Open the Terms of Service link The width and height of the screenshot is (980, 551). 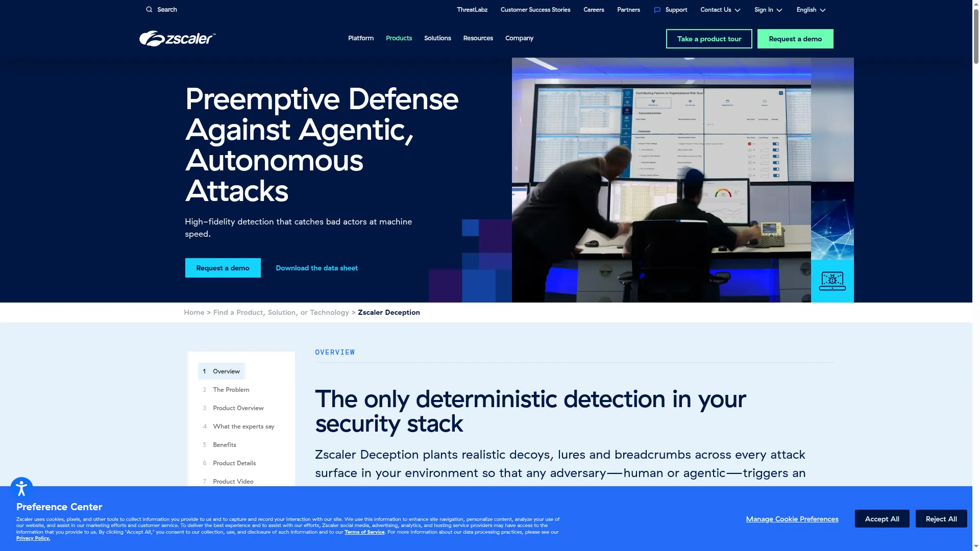(x=364, y=532)
